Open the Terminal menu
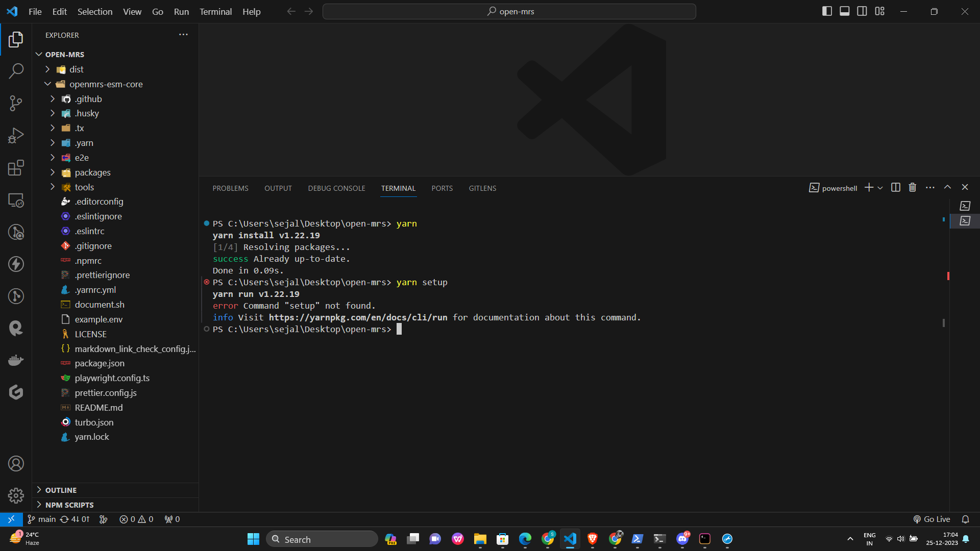 (215, 11)
